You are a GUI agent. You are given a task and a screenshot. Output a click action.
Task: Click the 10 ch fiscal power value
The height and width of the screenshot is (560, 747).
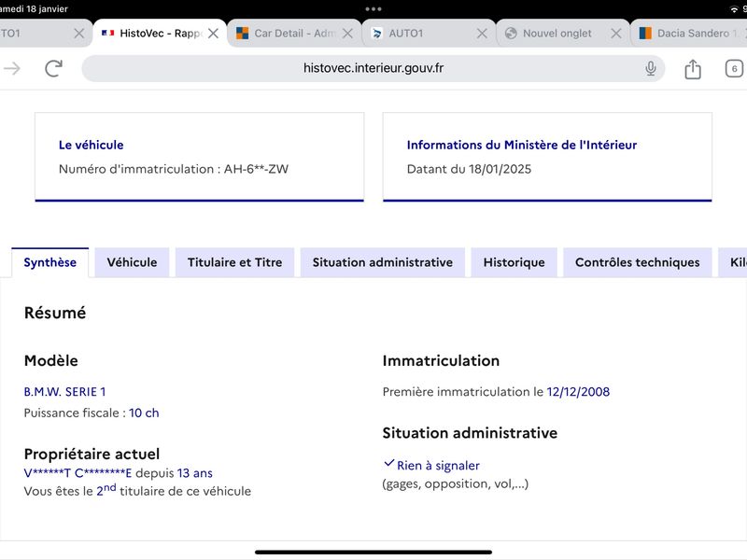coord(144,413)
